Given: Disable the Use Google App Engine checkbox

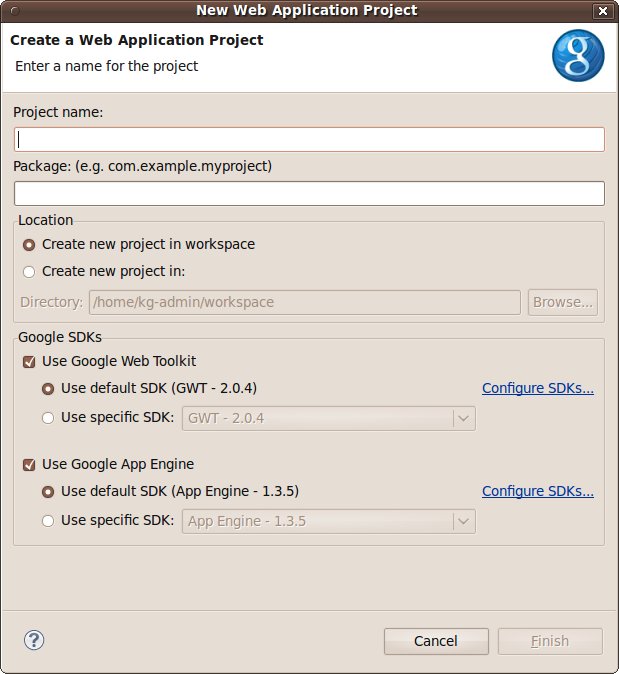Looking at the screenshot, I should pos(29,464).
